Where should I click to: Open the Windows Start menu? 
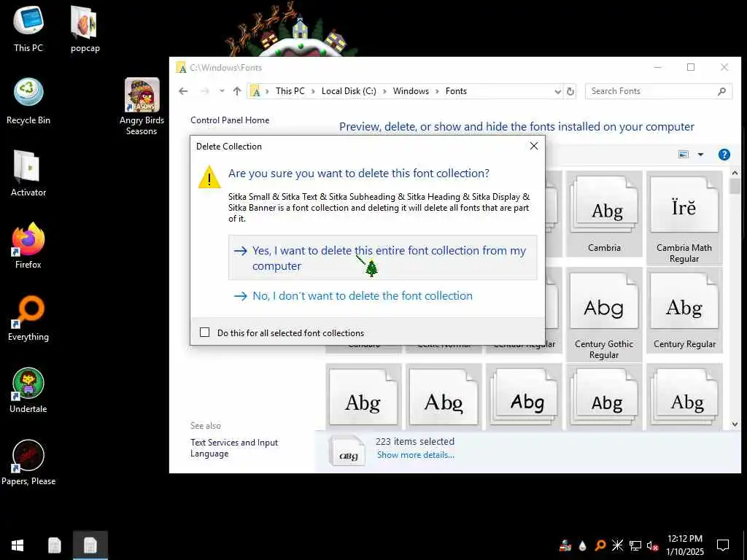[x=18, y=545]
